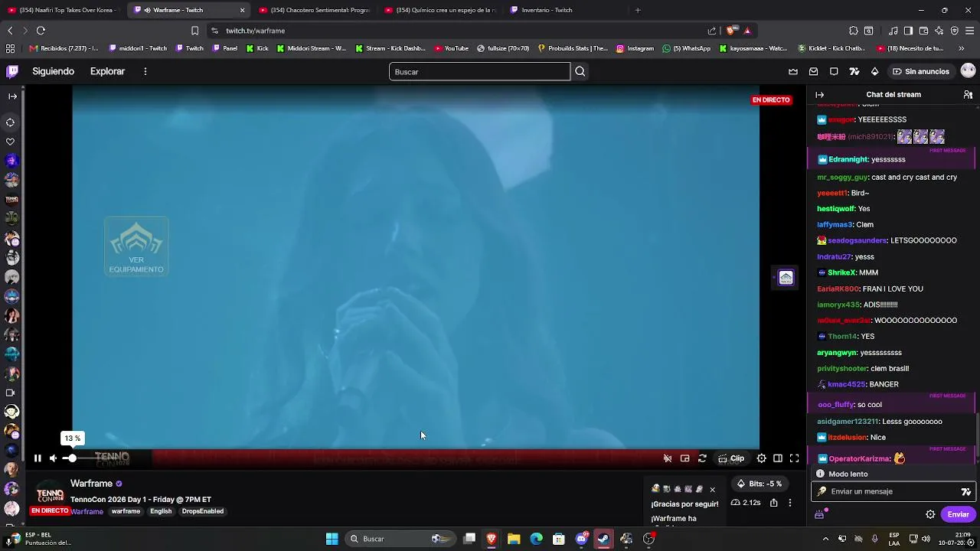This screenshot has height=551, width=980.
Task: Click the Modo lento info icon
Action: coord(820,474)
